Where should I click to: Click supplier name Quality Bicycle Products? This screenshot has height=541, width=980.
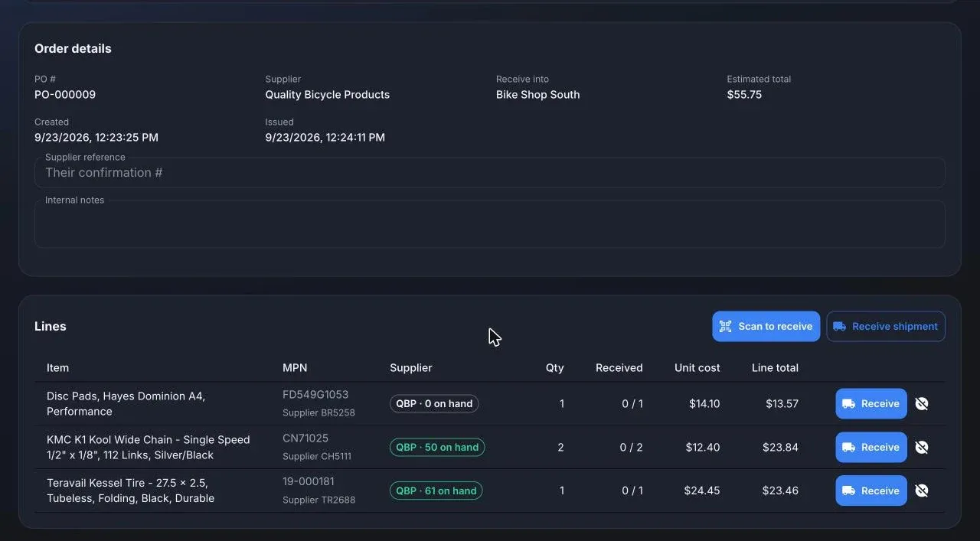point(328,95)
